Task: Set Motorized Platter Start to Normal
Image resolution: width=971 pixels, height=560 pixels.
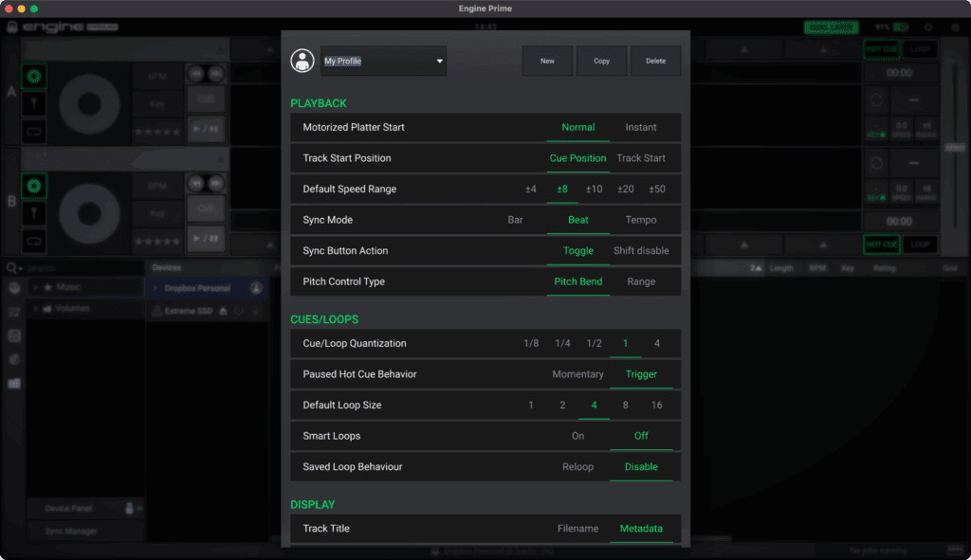Action: tap(577, 127)
